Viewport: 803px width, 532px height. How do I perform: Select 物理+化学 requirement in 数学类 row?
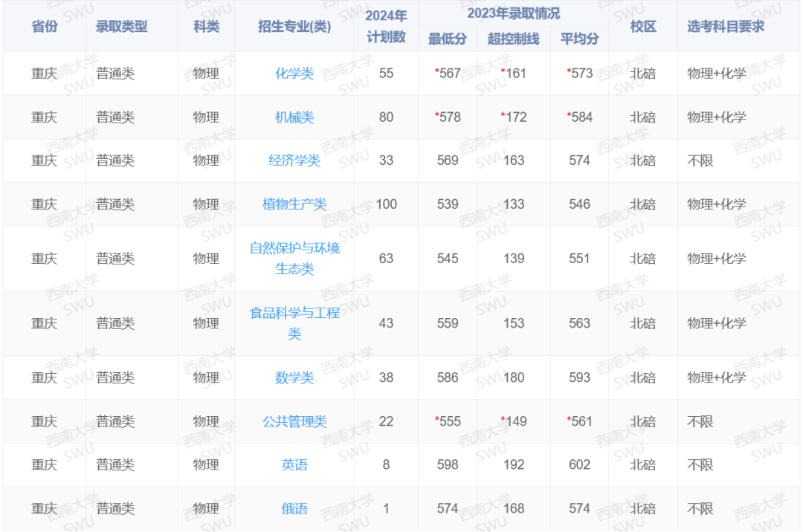pyautogui.click(x=717, y=377)
